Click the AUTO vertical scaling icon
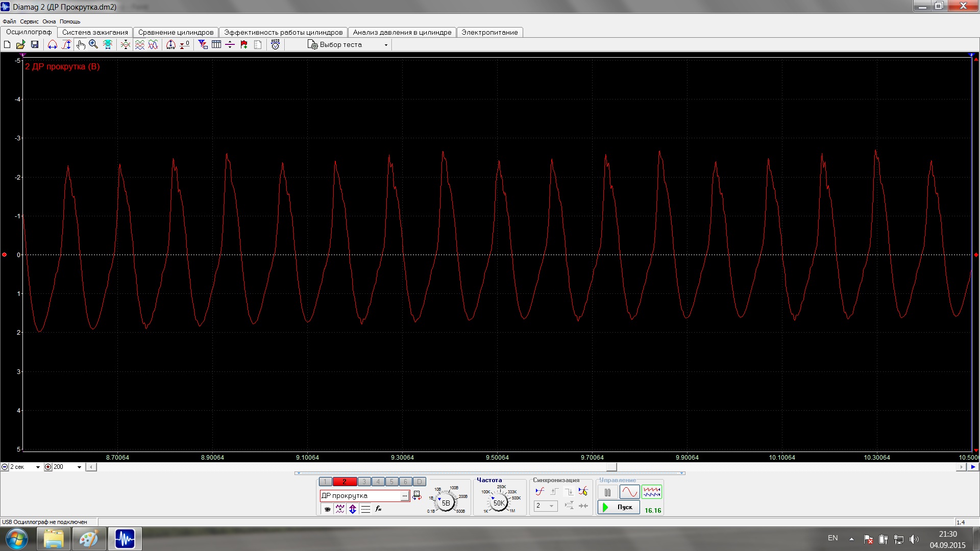Screen dimensions: 980x551 (x=171, y=45)
